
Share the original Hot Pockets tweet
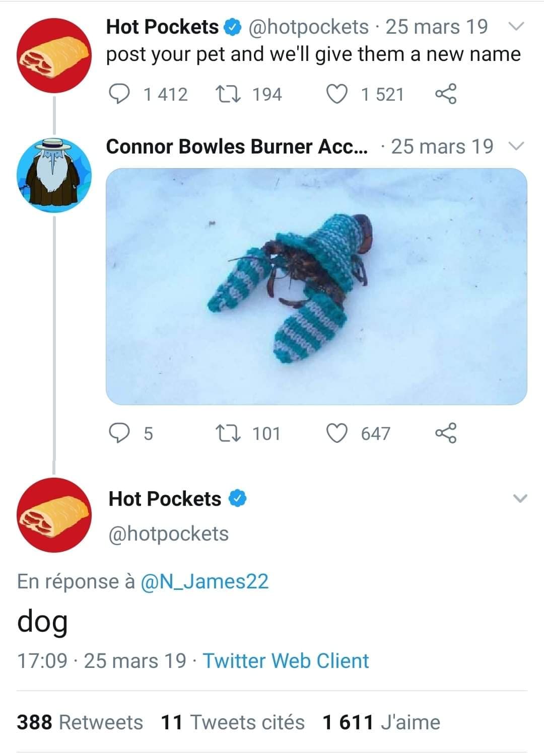445,94
